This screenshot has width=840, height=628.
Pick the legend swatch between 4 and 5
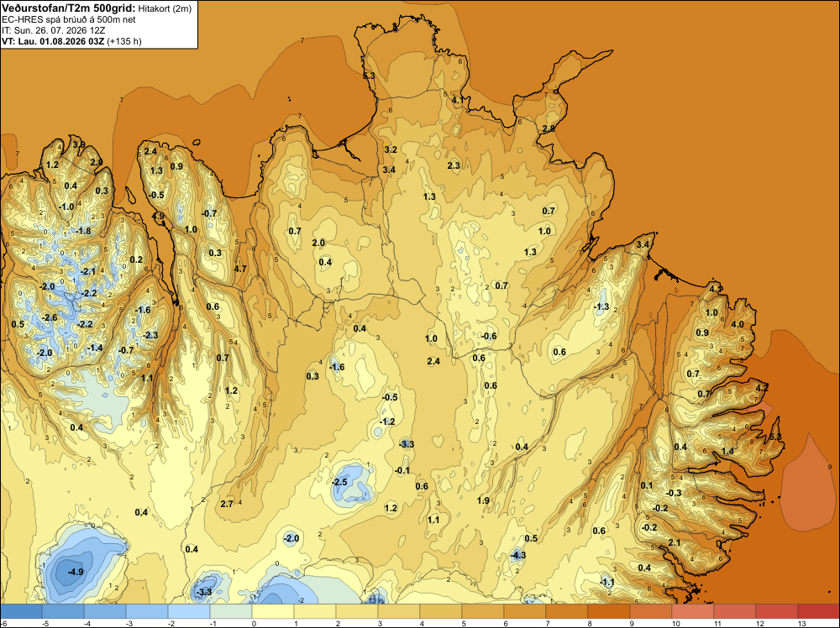[x=441, y=611]
